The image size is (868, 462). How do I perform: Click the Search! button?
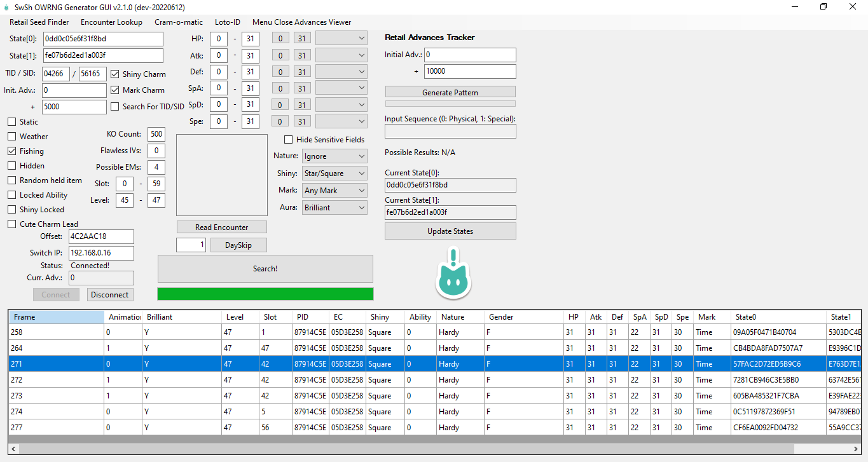pyautogui.click(x=265, y=269)
